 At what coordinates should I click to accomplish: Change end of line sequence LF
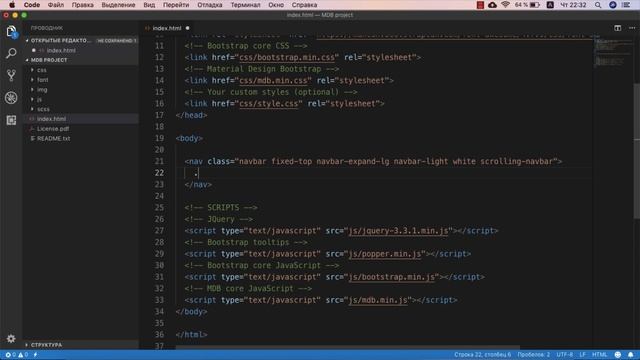pos(582,355)
